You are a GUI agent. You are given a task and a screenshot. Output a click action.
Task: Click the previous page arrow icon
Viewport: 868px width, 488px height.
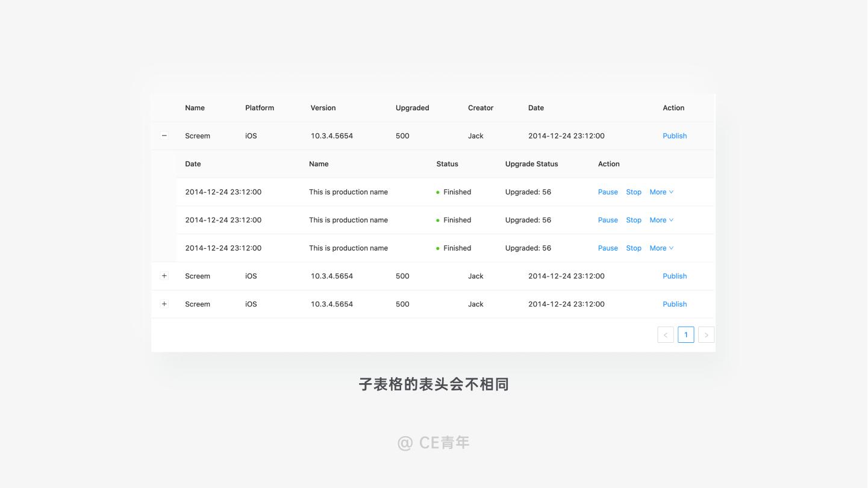click(665, 334)
